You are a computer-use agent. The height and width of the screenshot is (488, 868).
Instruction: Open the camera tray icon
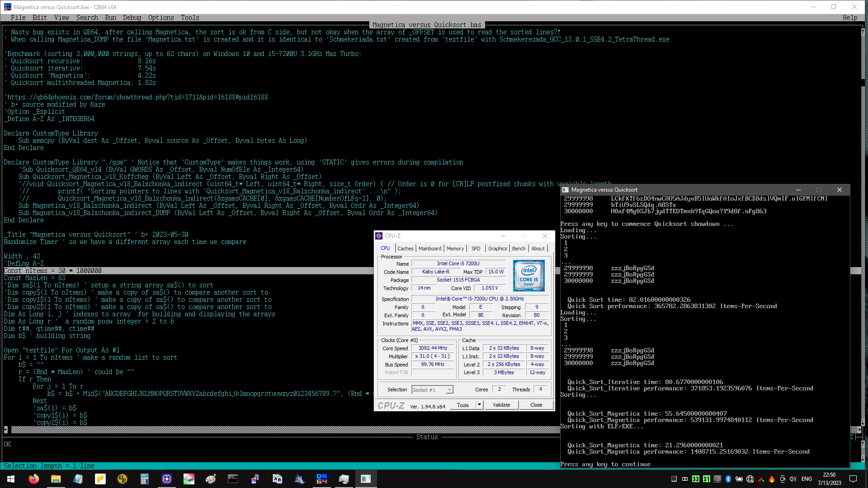click(783, 479)
